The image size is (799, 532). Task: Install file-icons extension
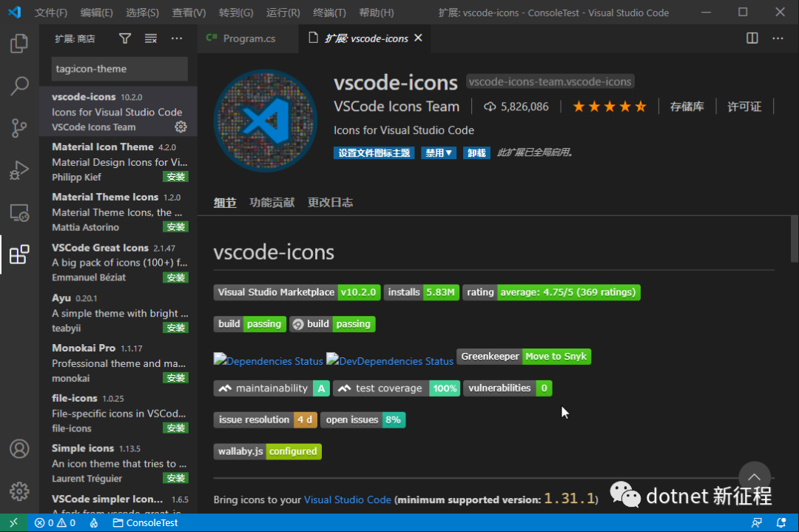coord(176,428)
